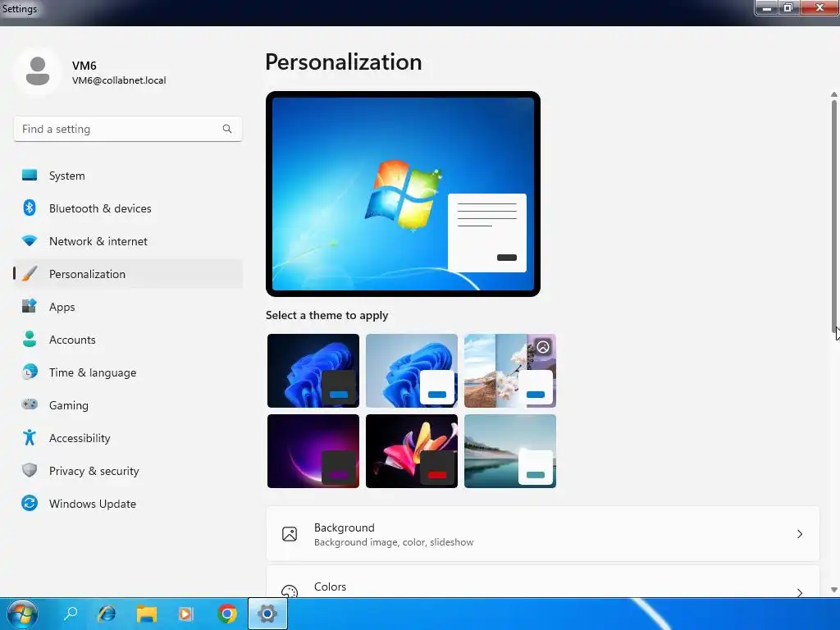Click the Gaming controller icon

[30, 404]
